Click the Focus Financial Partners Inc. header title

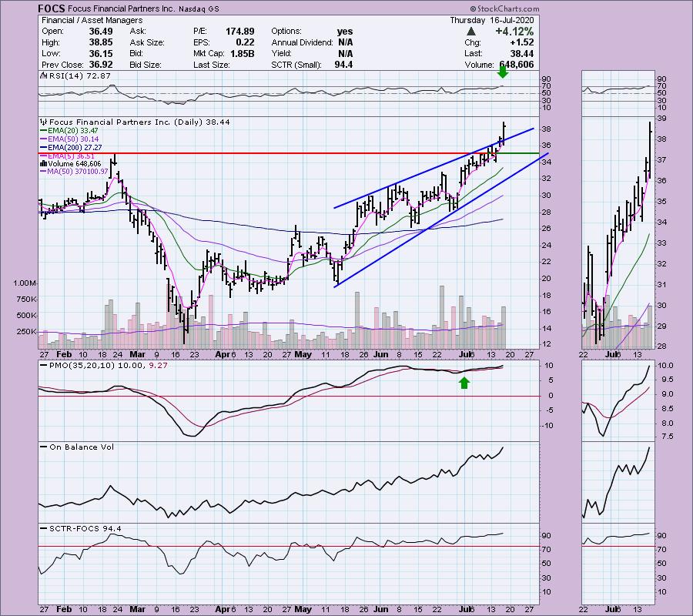click(122, 8)
